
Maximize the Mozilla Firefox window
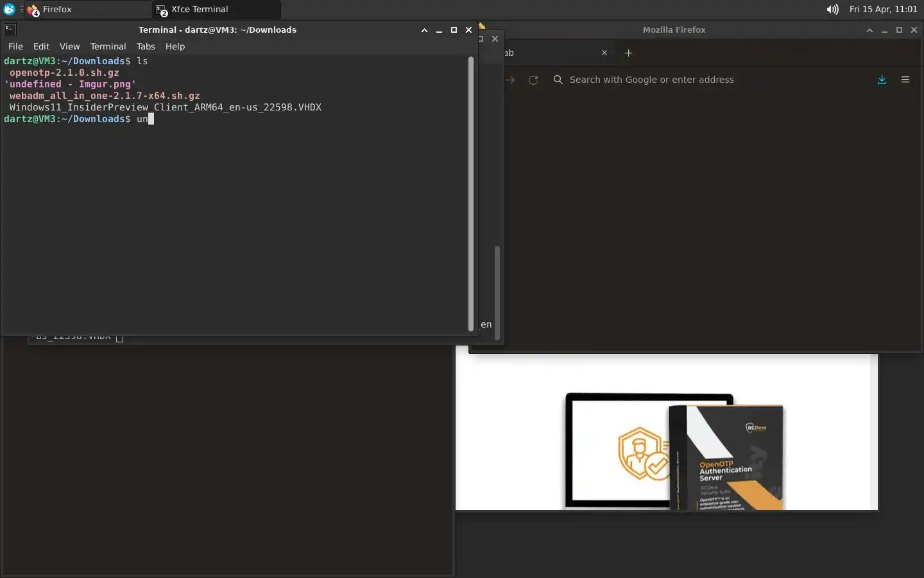tap(899, 30)
